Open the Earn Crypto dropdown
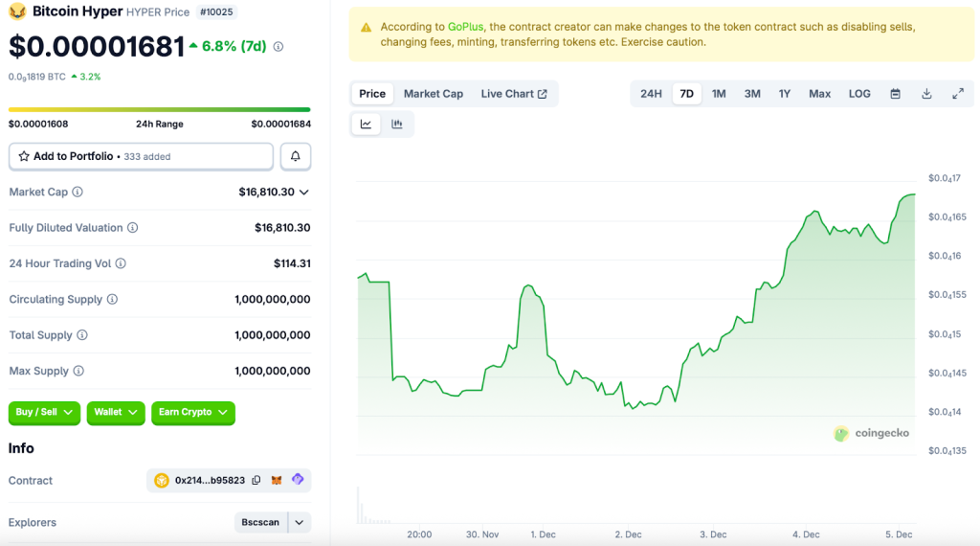Screen dimensions: 980x546 click(192, 412)
